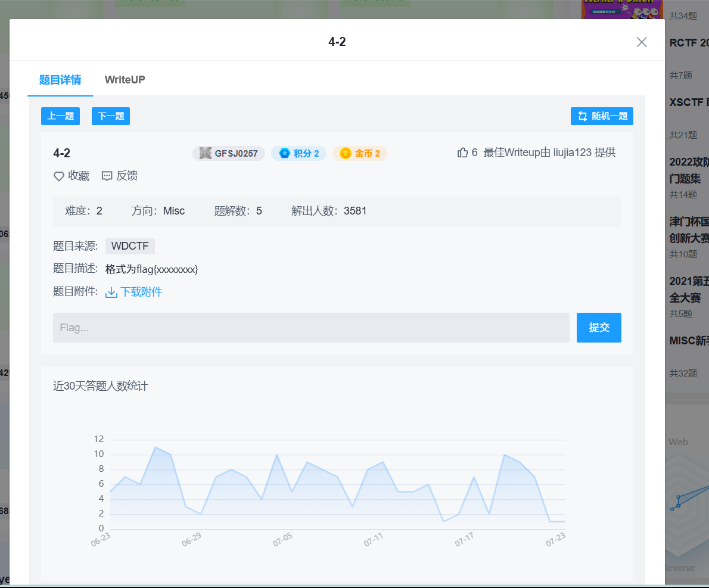Select the 题目详情 tab
709x588 pixels.
[60, 79]
